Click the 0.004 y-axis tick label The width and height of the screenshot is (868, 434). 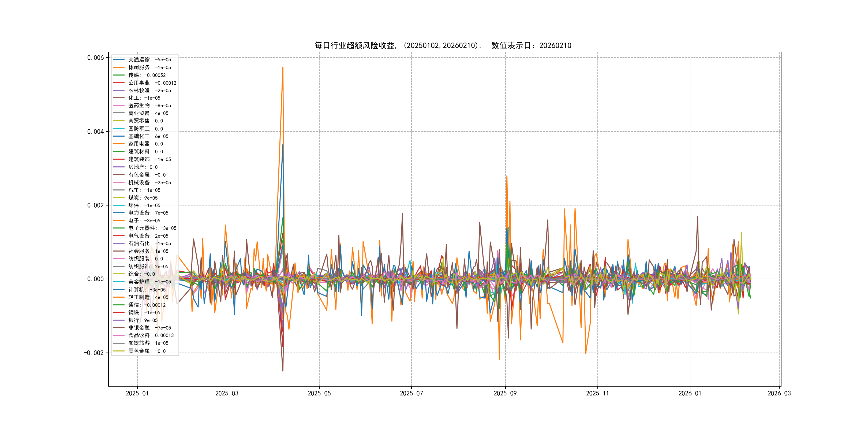[x=95, y=132]
